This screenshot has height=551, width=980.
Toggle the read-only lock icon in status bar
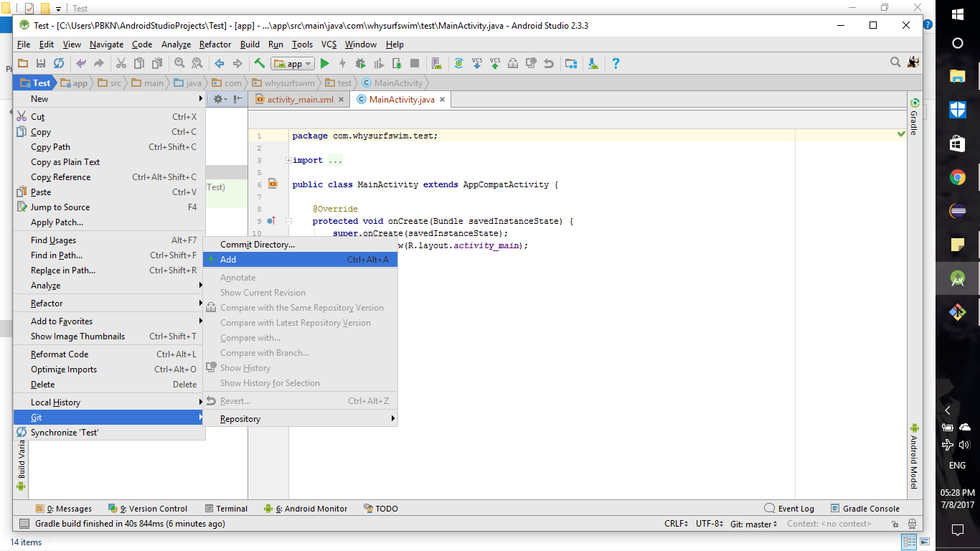coord(895,524)
